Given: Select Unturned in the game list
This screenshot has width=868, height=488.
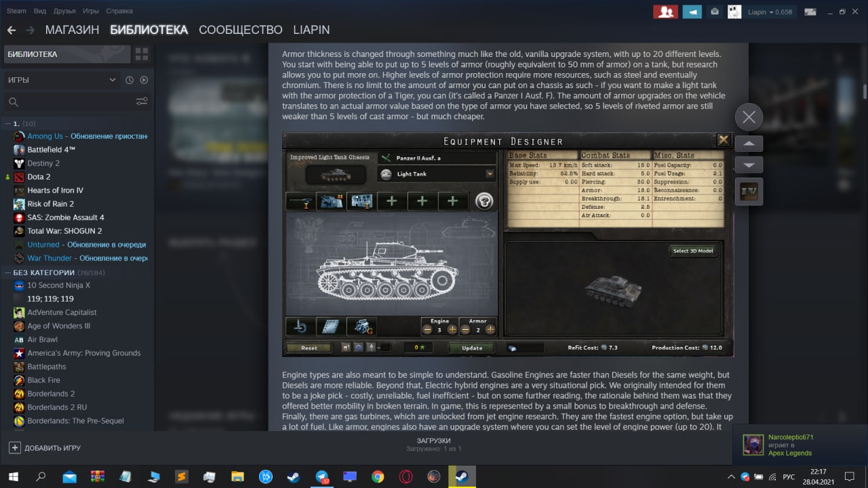Looking at the screenshot, I should click(x=80, y=245).
